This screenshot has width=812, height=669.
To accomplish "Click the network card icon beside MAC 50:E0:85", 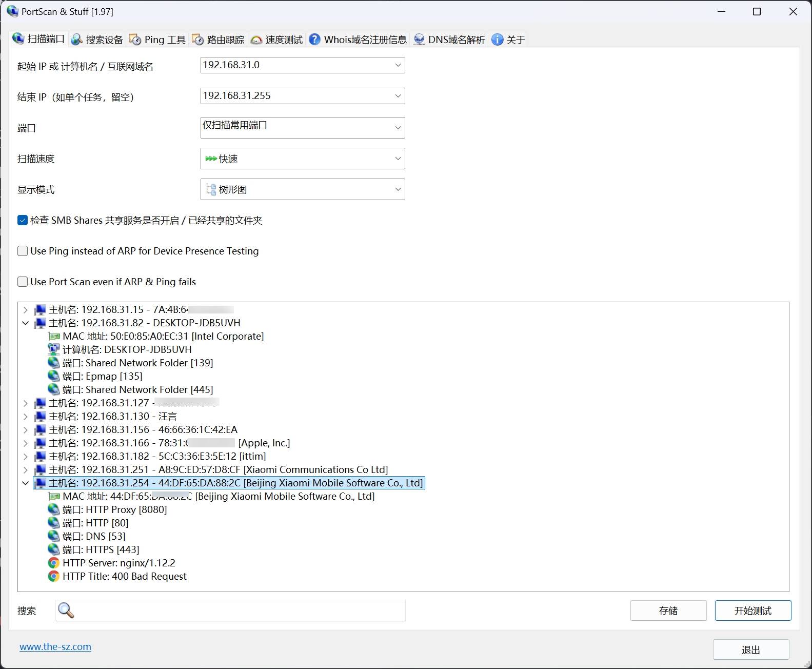I will tap(53, 337).
